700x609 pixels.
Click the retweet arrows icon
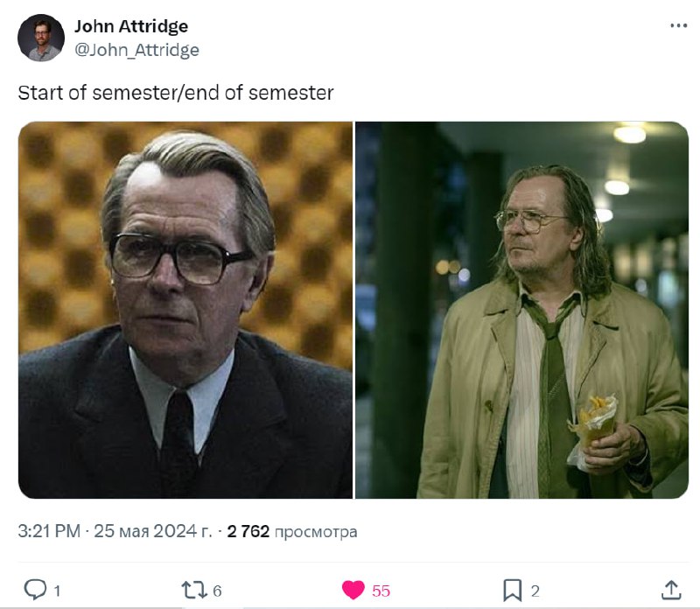click(194, 591)
